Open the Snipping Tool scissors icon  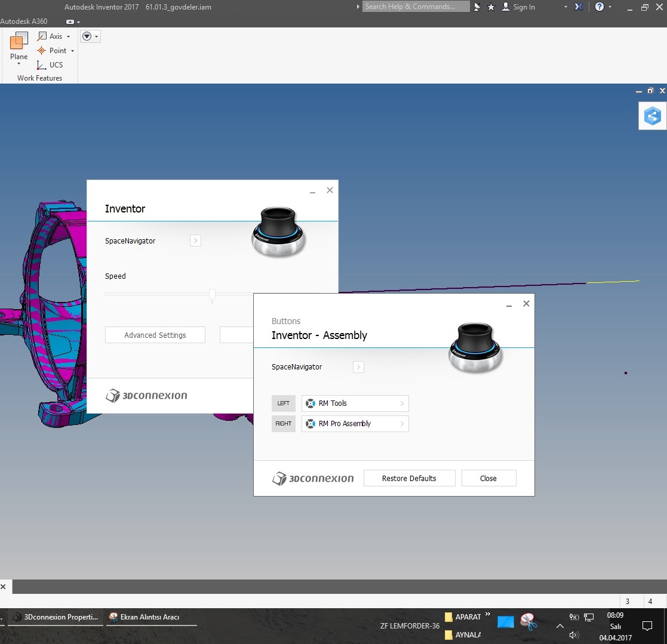(x=528, y=622)
